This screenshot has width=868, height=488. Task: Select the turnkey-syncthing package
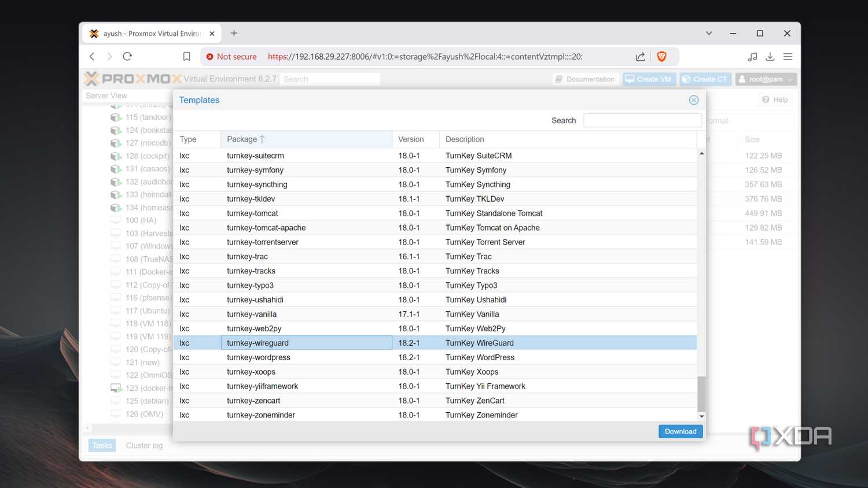257,184
